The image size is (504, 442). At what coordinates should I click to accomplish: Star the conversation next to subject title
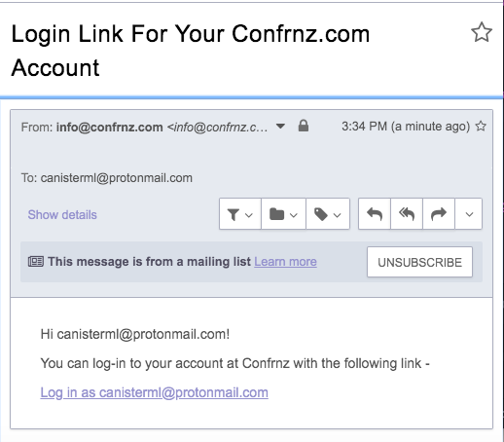point(482,32)
